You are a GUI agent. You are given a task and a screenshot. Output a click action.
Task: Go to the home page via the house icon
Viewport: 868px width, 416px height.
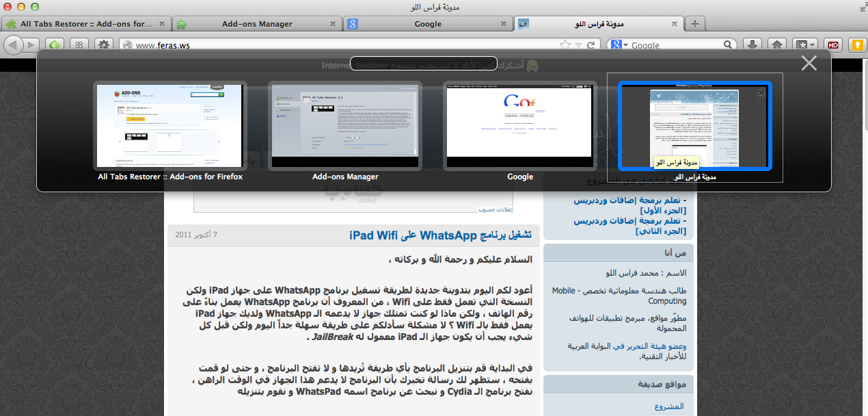pos(776,45)
